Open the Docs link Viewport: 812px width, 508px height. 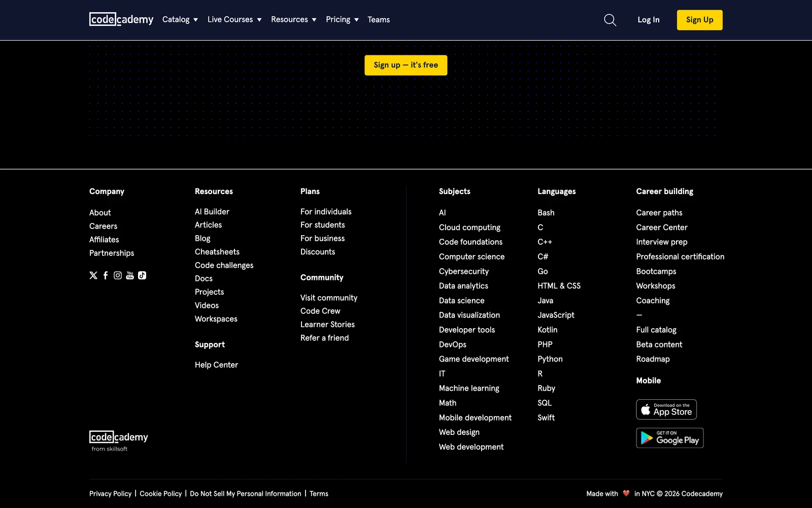point(204,278)
